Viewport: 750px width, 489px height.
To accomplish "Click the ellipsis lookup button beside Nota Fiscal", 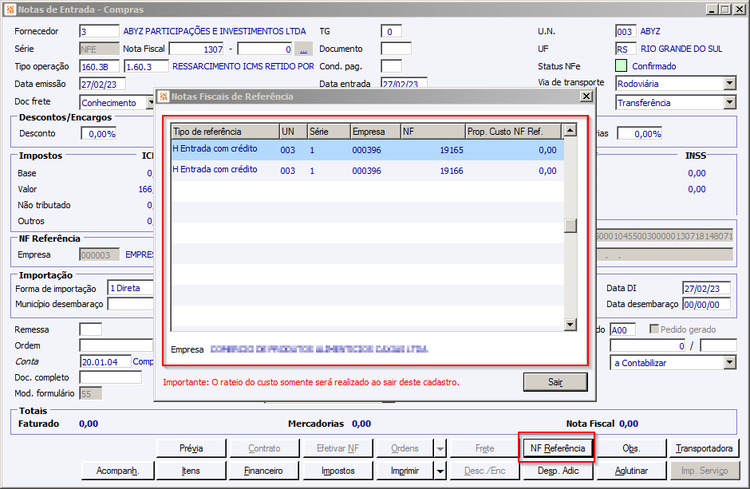I will (x=304, y=48).
